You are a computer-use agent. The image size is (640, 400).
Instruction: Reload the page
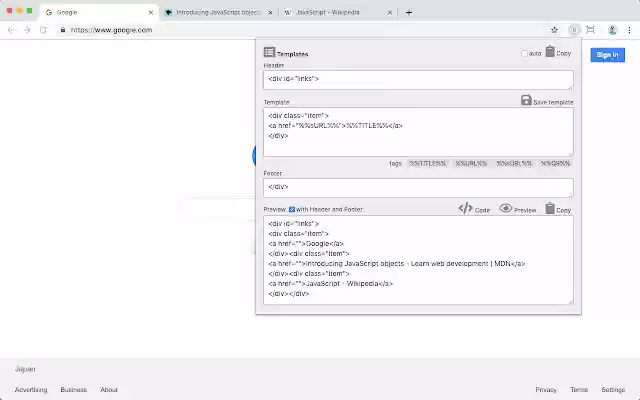[43, 30]
